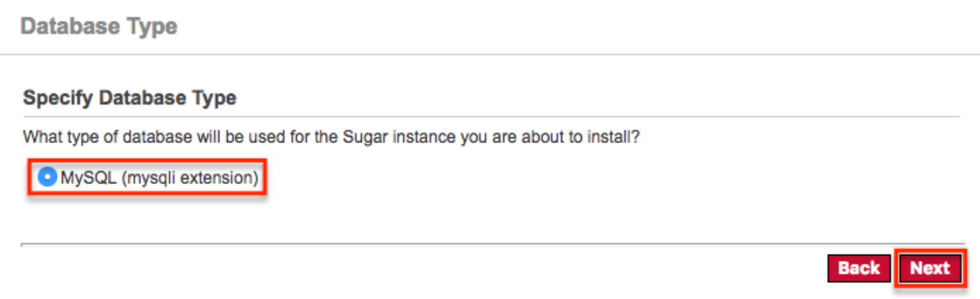Click the divider line below the page title
This screenshot has height=299, width=980.
click(x=490, y=55)
